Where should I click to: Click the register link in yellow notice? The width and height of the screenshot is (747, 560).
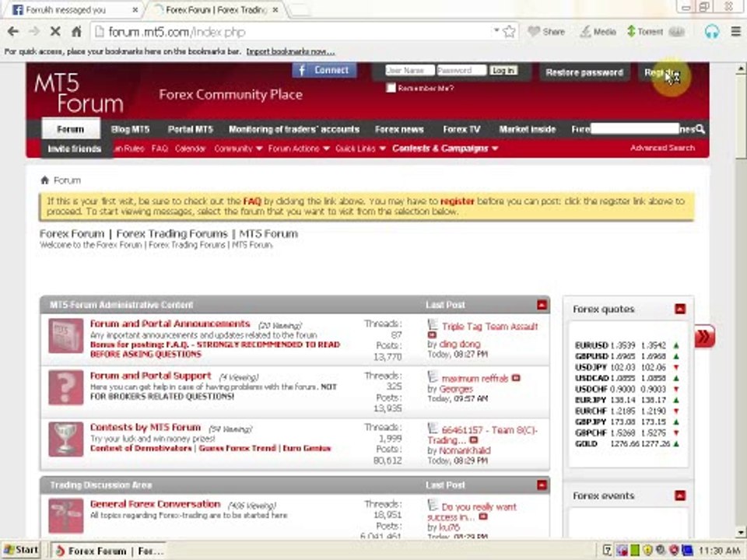(x=457, y=201)
